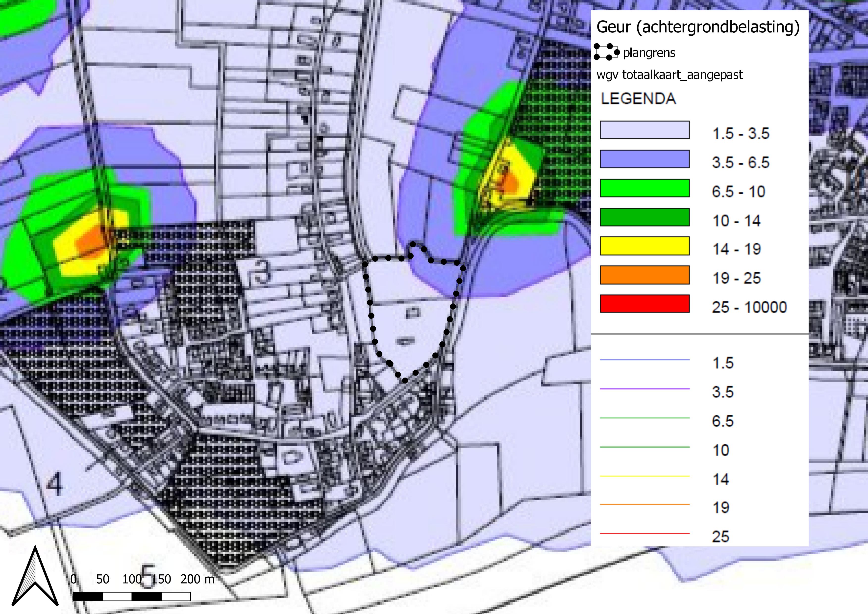Click the '50' scale bar label
Screen dimensions: 868x614
tap(102, 579)
